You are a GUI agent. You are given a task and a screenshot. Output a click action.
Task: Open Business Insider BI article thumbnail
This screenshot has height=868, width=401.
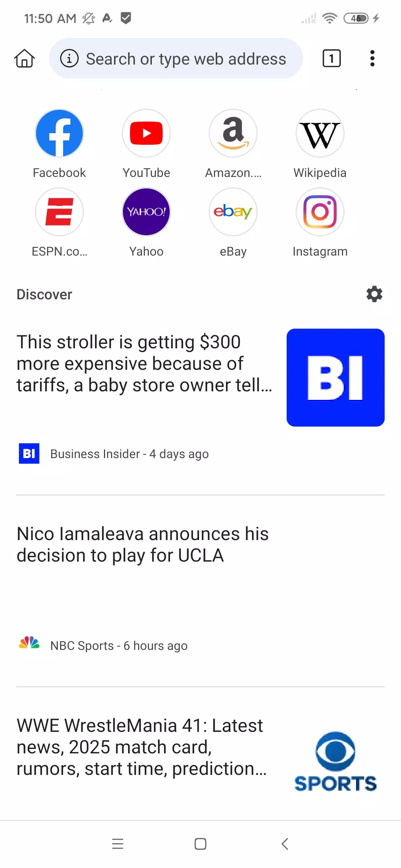(335, 378)
